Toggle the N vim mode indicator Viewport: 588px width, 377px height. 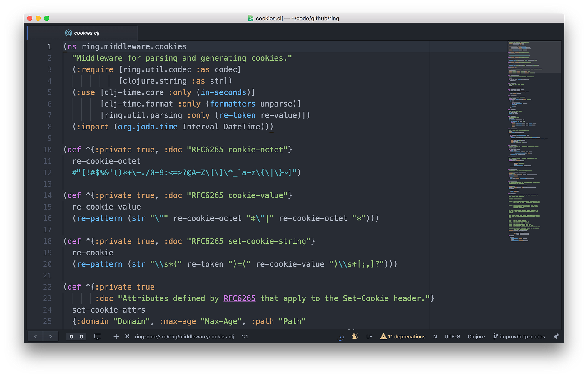[x=435, y=337]
